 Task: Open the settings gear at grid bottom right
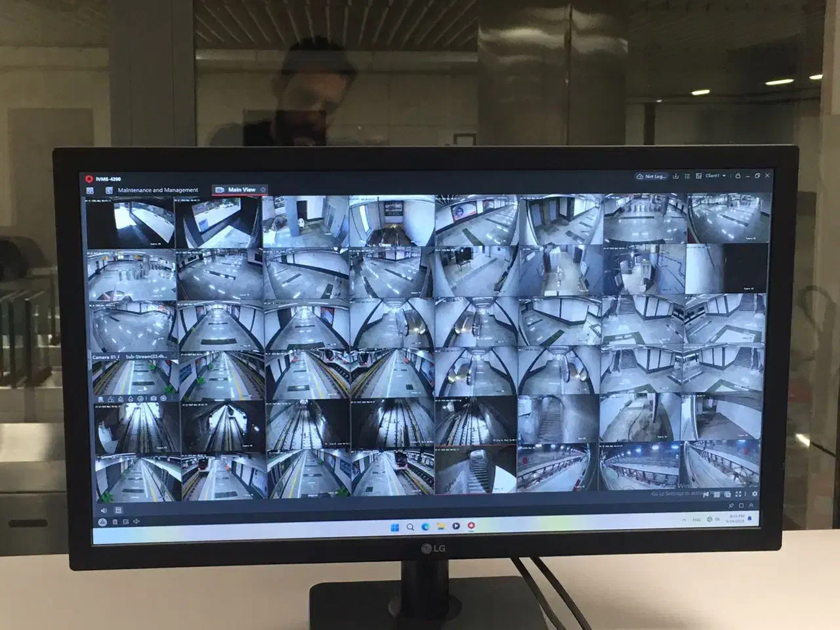tap(755, 494)
